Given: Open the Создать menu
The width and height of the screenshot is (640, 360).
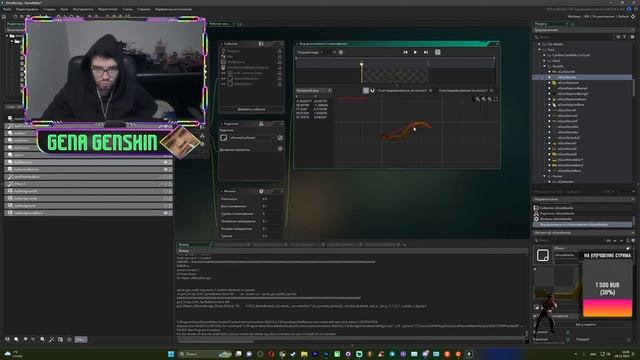Looking at the screenshot, I should pyautogui.click(x=49, y=9).
